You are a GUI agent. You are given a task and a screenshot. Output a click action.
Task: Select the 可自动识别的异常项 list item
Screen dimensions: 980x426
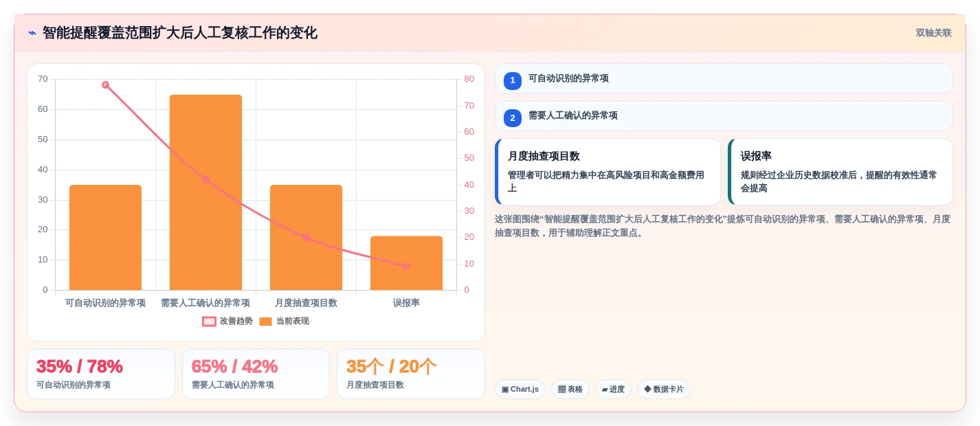click(724, 78)
